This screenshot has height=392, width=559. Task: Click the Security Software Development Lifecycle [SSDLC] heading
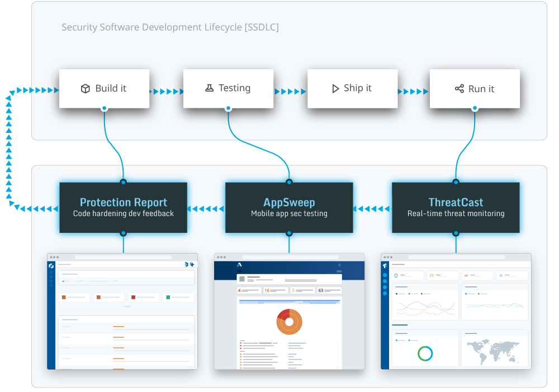(170, 27)
